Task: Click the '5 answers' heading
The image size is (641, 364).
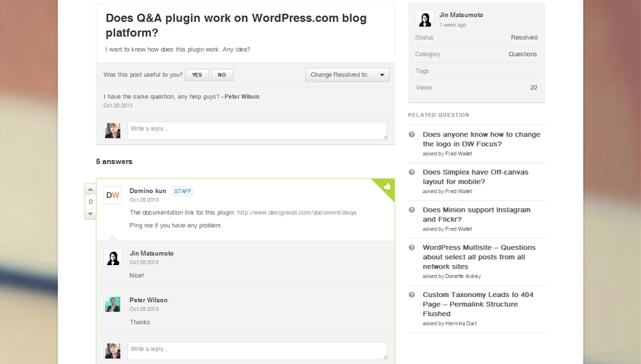Action: tap(114, 162)
